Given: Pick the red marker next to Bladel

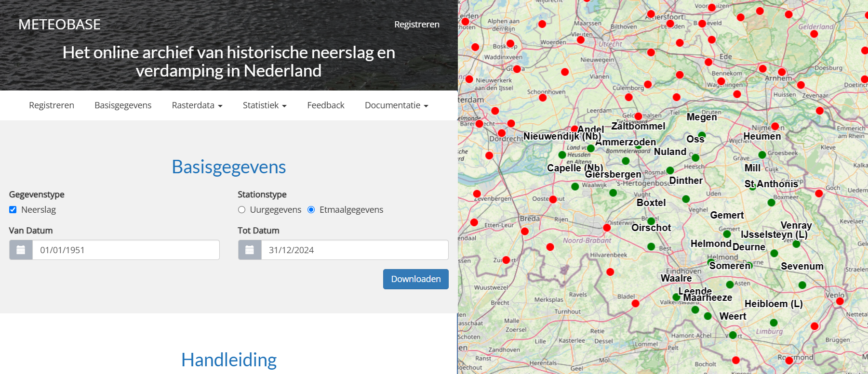Looking at the screenshot, I should pyautogui.click(x=636, y=303).
